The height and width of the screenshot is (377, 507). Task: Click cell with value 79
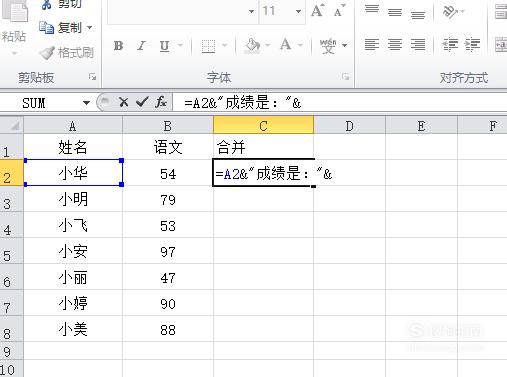click(x=168, y=199)
